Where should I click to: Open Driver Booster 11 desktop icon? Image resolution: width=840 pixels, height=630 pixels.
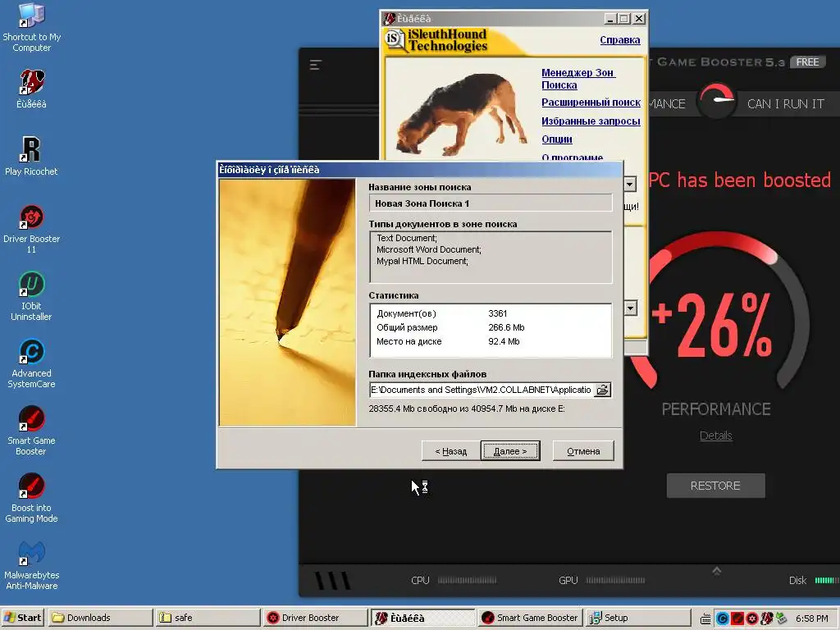point(32,229)
